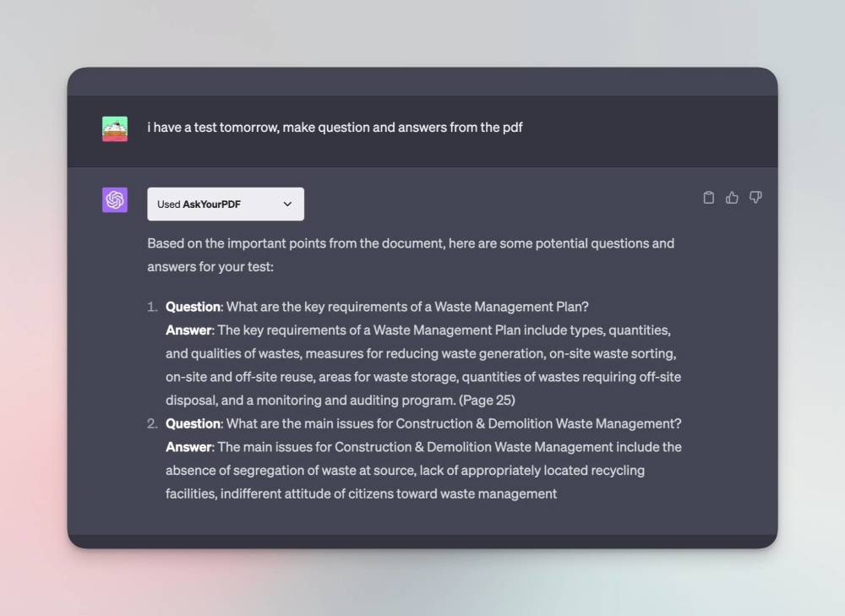The width and height of the screenshot is (845, 616).
Task: Click the ChatGPT logo avatar
Action: [x=115, y=200]
